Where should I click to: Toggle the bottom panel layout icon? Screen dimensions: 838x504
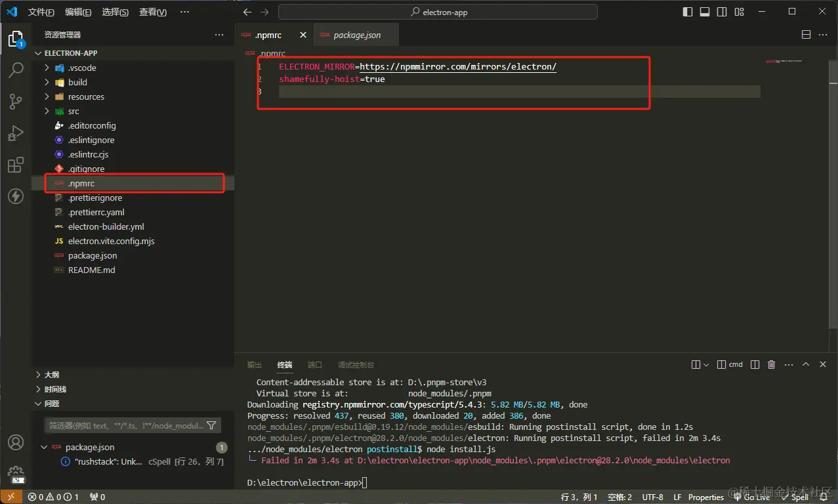coord(705,12)
